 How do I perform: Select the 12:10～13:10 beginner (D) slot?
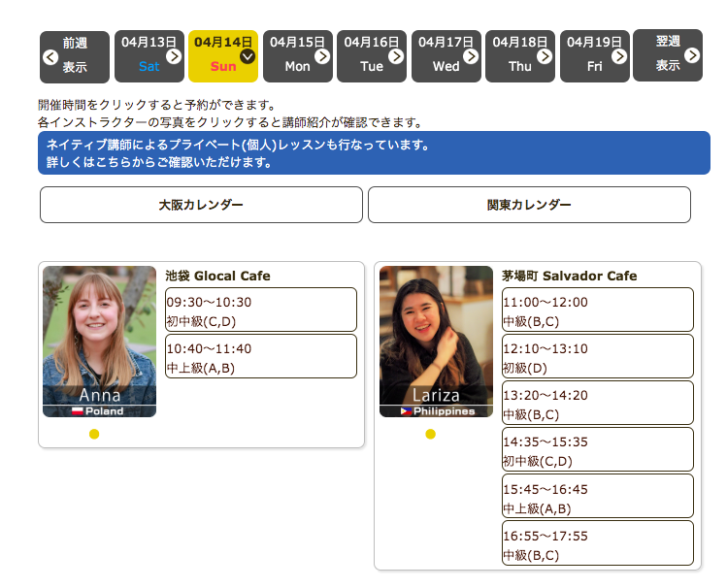[x=597, y=357]
